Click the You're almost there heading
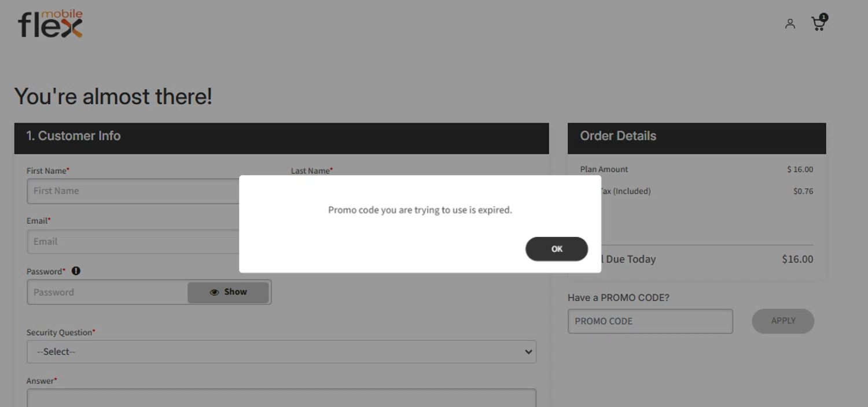 click(x=113, y=96)
